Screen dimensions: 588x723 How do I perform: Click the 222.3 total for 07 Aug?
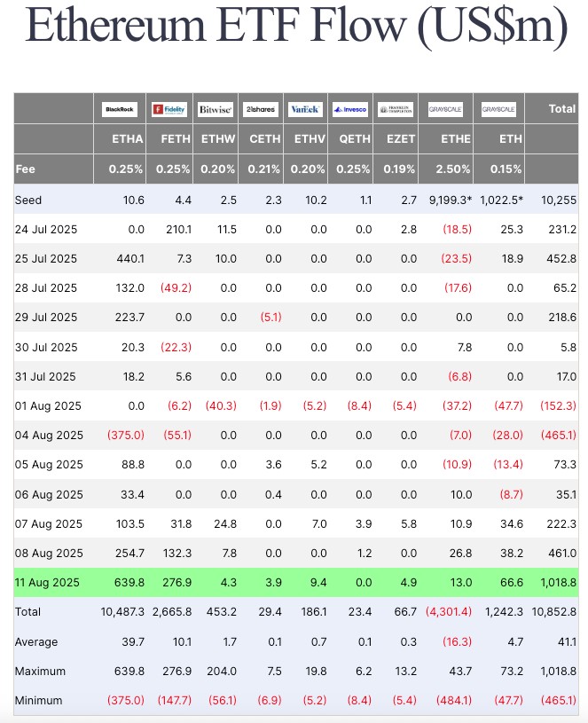[x=562, y=523]
